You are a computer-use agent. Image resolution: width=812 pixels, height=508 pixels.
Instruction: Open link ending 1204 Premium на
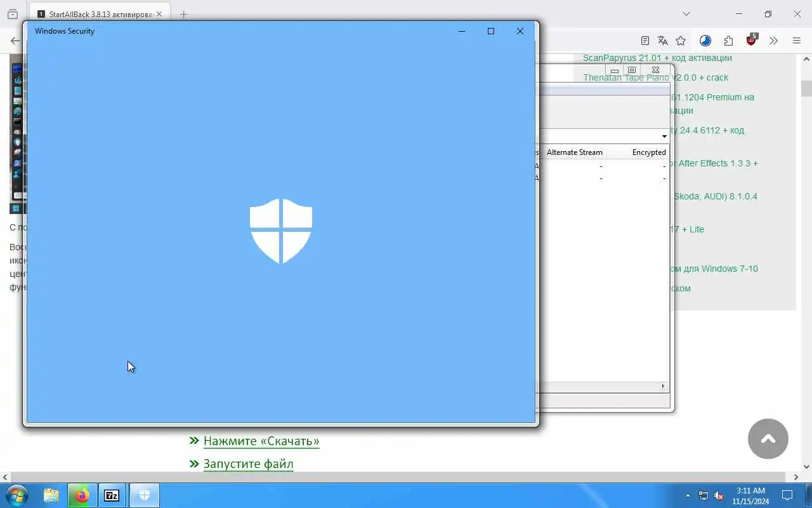[712, 97]
